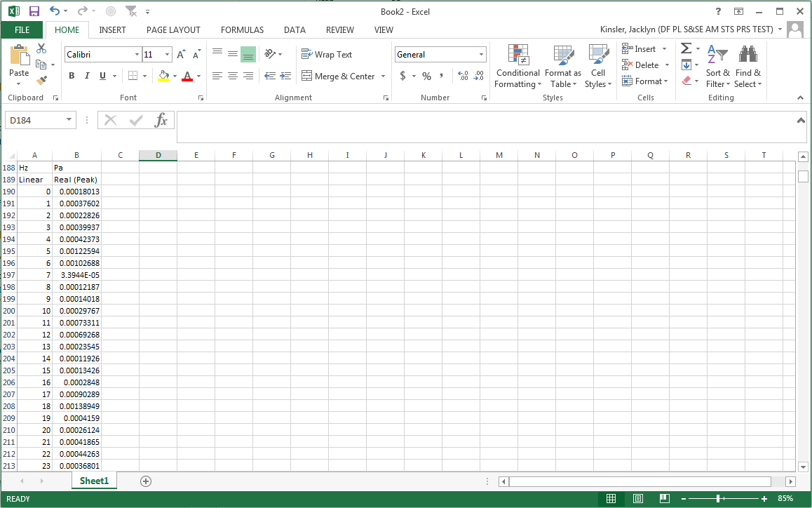Screen dimensions: 812x508
Task: Click the Percent Style icon
Action: (x=426, y=76)
